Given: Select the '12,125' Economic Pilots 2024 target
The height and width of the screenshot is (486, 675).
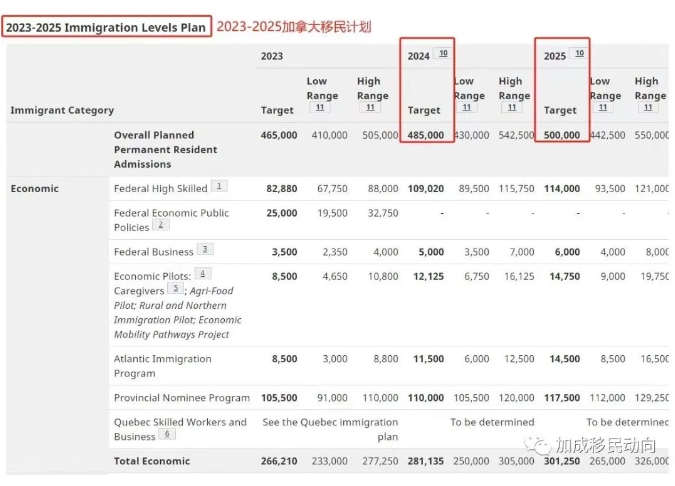Looking at the screenshot, I should point(428,276).
